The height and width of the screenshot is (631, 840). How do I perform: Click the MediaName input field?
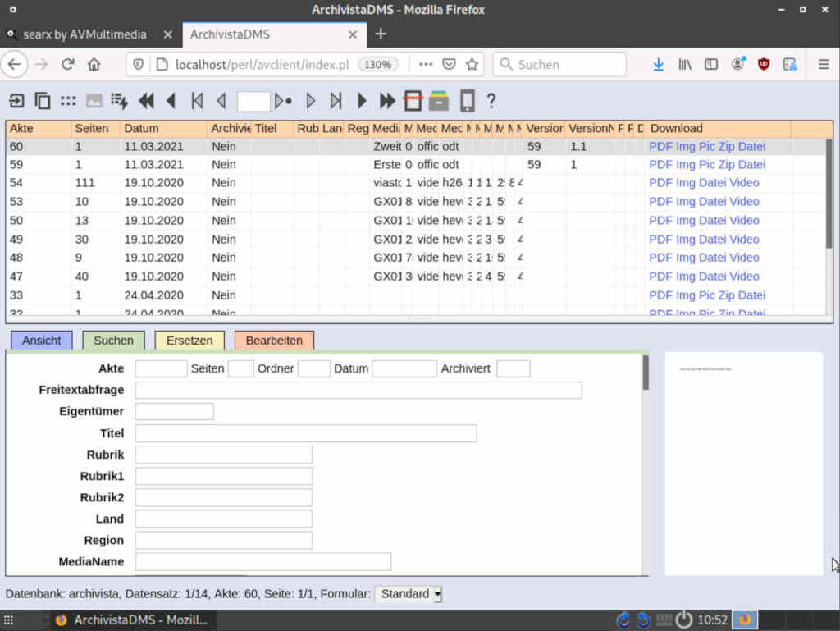point(263,562)
